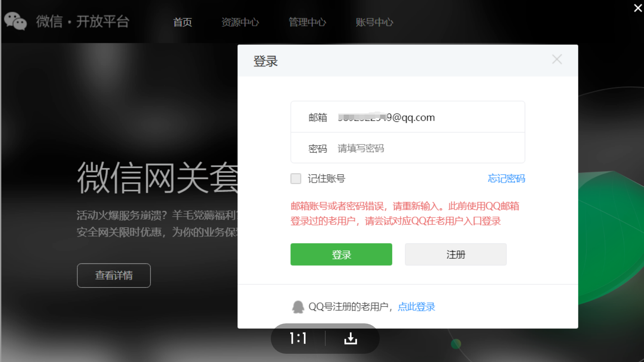
Task: Click the 密码 password input field
Action: click(408, 148)
